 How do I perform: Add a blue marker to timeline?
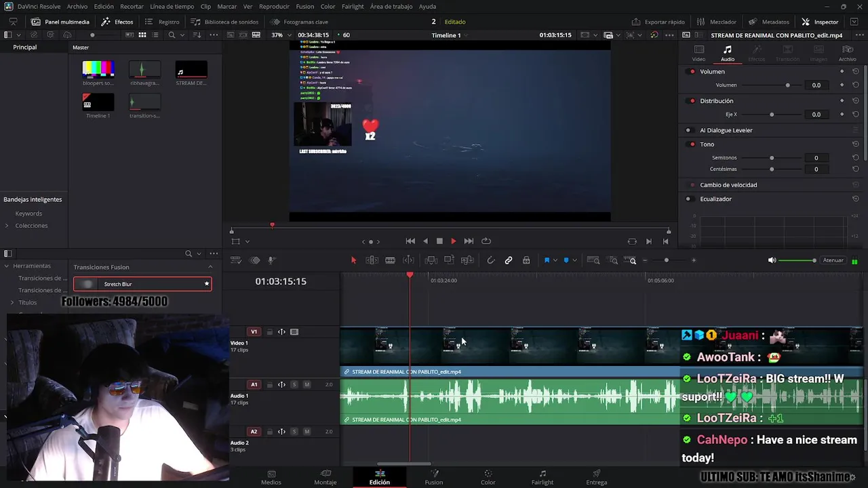click(x=566, y=260)
